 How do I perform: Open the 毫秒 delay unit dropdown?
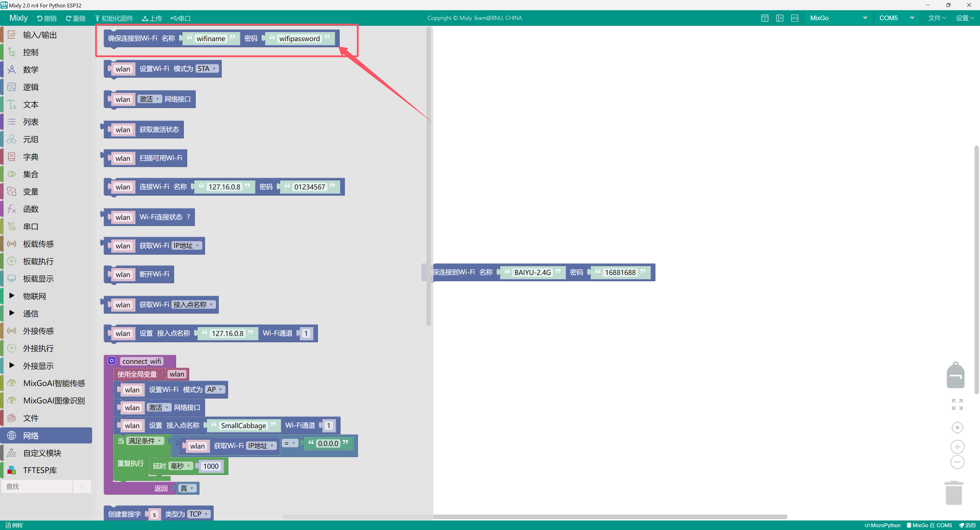[x=180, y=466]
